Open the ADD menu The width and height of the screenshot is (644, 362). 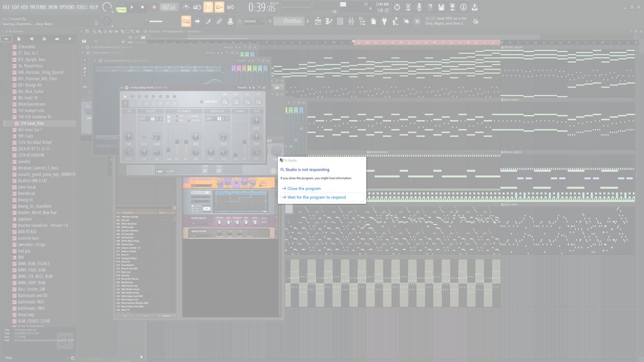25,7
